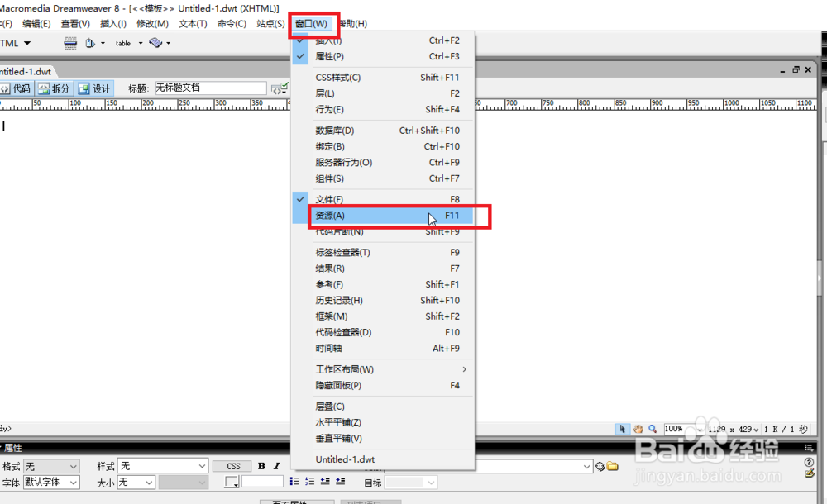827x504 pixels.
Task: Click the browse folder icon next to link field
Action: pos(612,466)
